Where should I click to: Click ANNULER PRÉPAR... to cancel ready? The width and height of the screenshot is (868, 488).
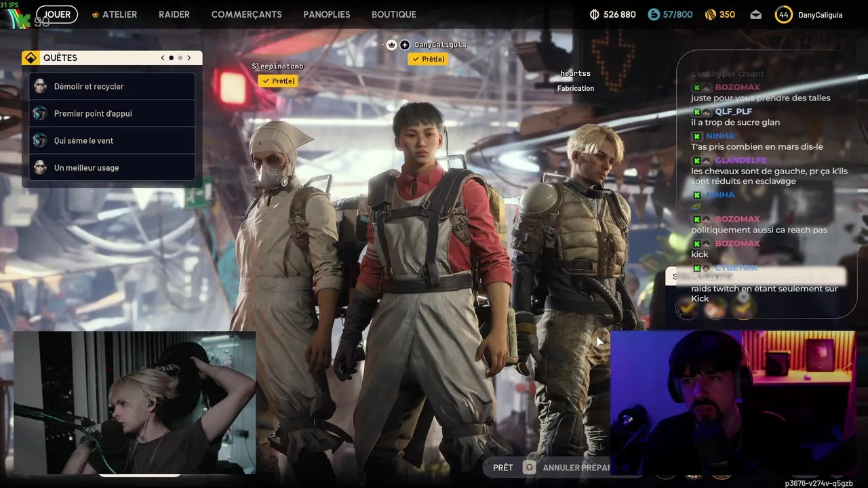tap(576, 468)
